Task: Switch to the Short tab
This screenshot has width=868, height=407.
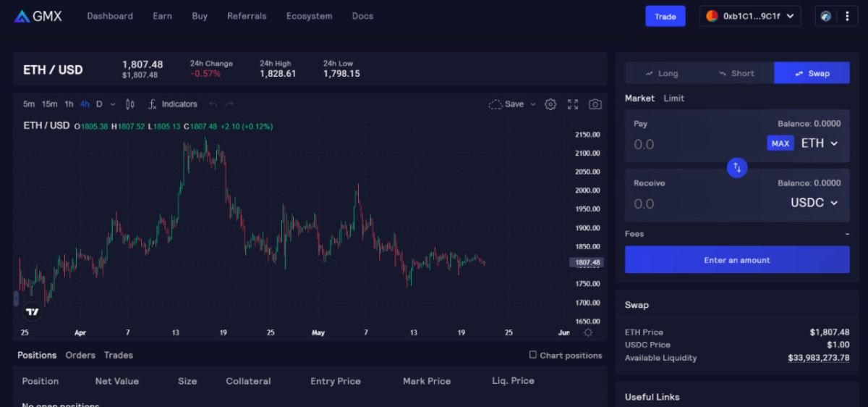Action: (x=736, y=73)
